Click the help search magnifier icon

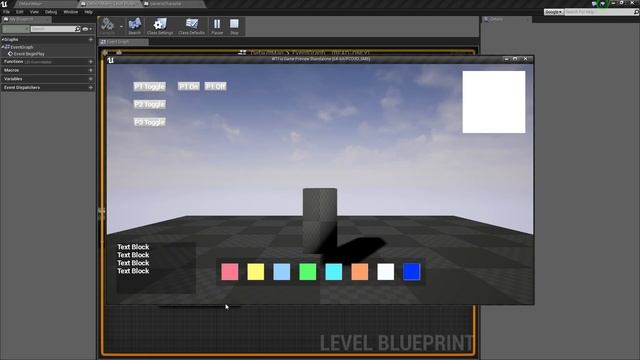[636, 12]
